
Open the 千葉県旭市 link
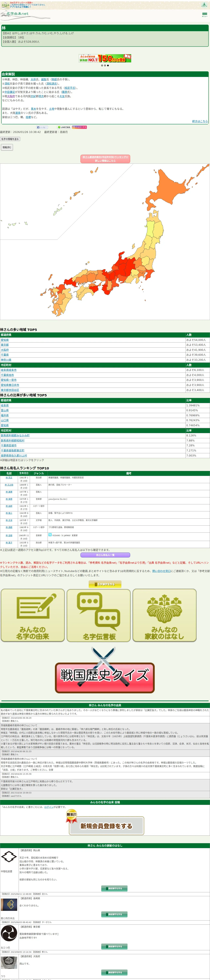pos(7,375)
